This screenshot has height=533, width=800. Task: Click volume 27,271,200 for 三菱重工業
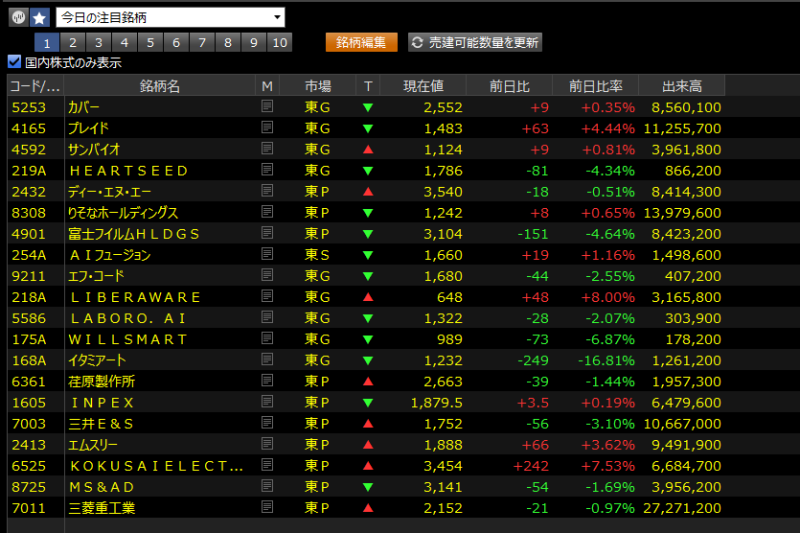click(x=682, y=508)
